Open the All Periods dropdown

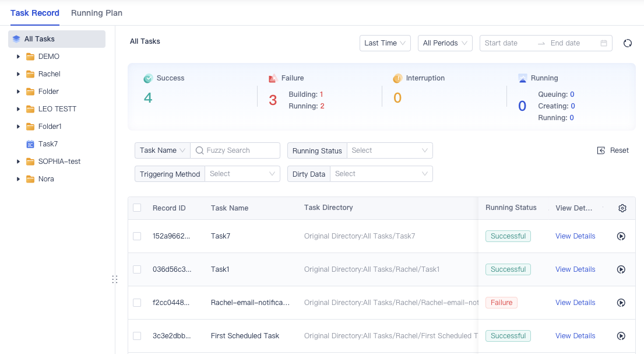pyautogui.click(x=445, y=43)
